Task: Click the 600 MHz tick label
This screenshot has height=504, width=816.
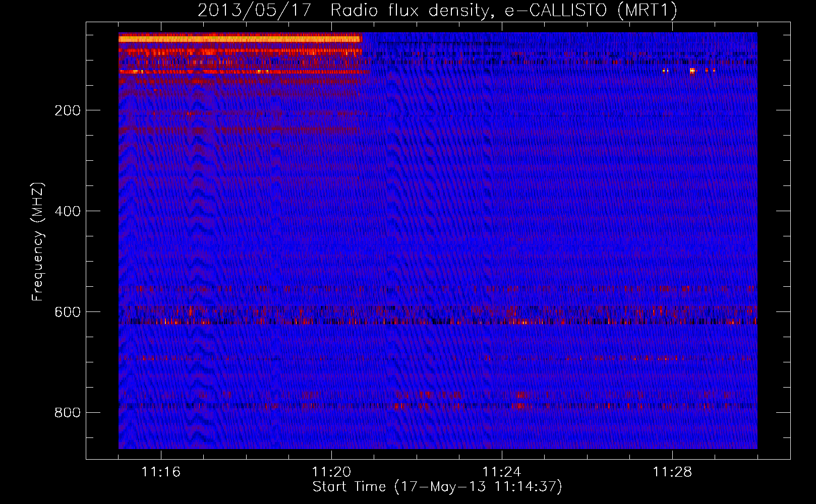Action: [x=68, y=312]
